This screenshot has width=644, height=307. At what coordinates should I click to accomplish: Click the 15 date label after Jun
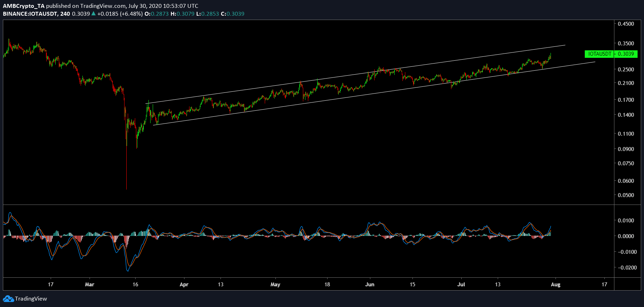[x=412, y=285]
